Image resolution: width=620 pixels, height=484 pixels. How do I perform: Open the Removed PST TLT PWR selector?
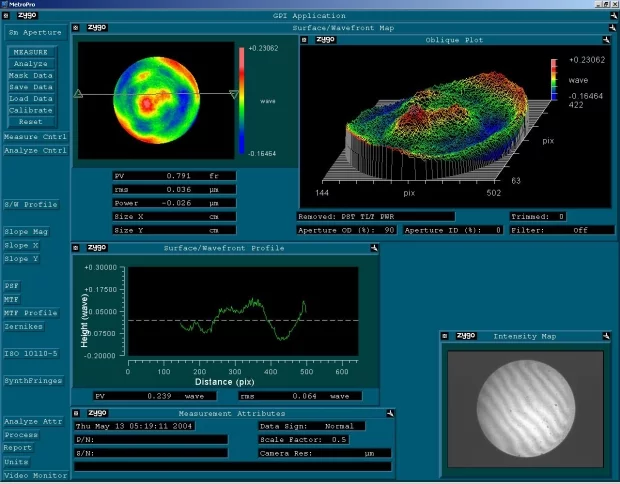pyautogui.click(x=376, y=215)
